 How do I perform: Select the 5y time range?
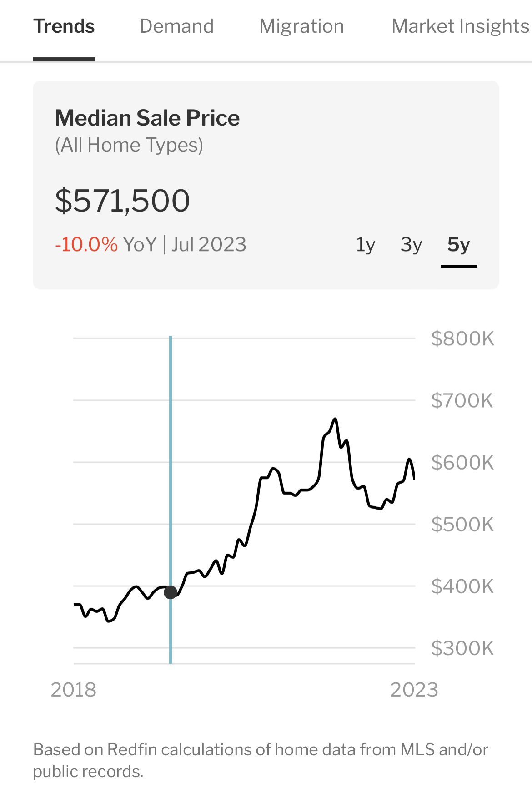tap(458, 245)
